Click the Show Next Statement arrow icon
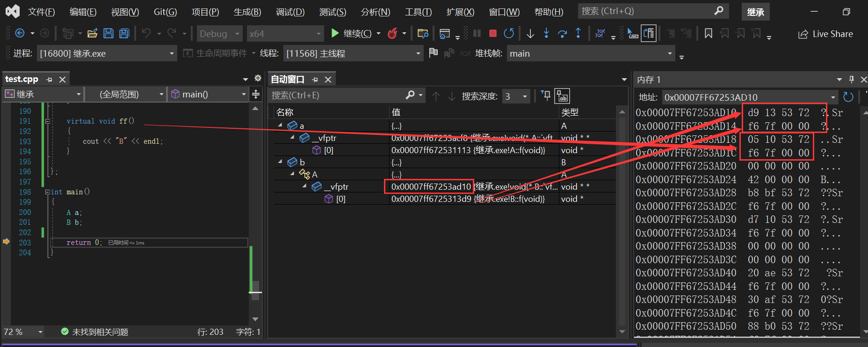 pos(530,33)
